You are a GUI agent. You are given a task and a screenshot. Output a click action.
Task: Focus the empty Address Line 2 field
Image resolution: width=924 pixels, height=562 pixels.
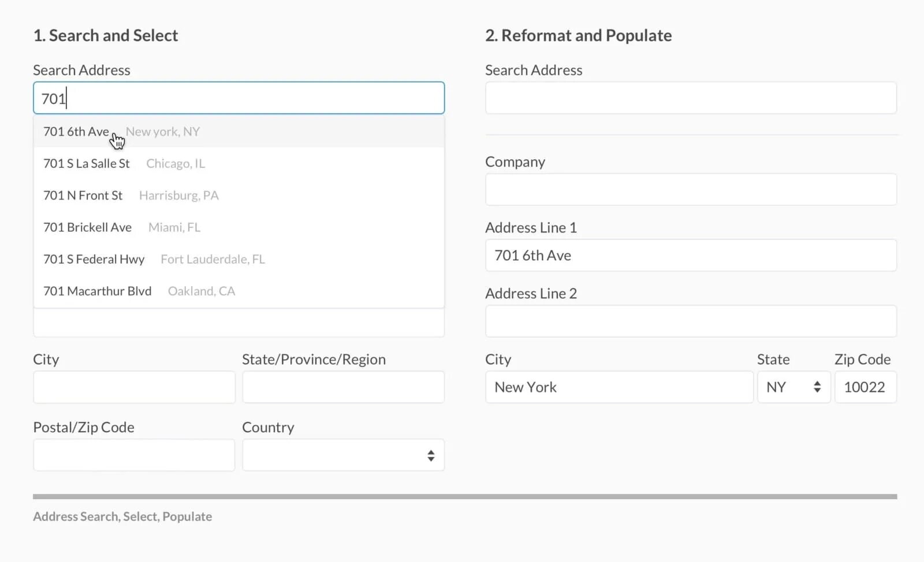(691, 321)
